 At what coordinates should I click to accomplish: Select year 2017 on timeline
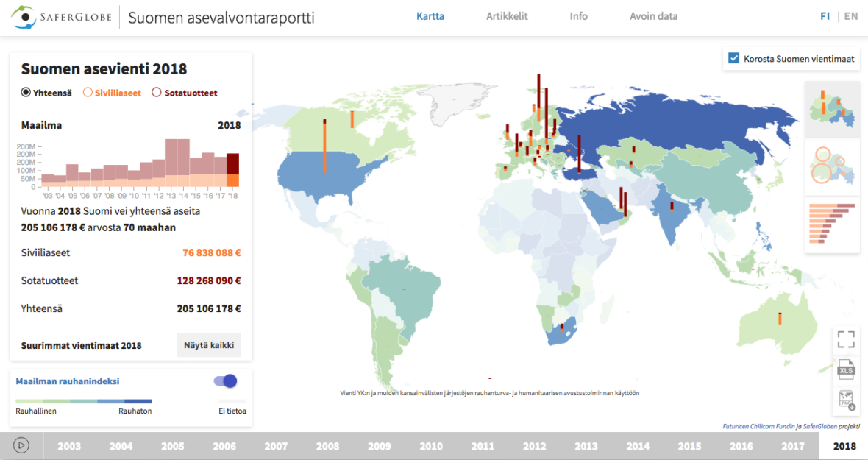[x=793, y=446]
